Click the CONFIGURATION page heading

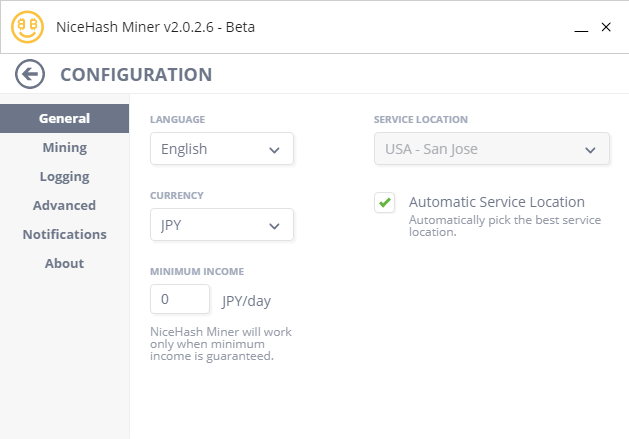point(136,74)
